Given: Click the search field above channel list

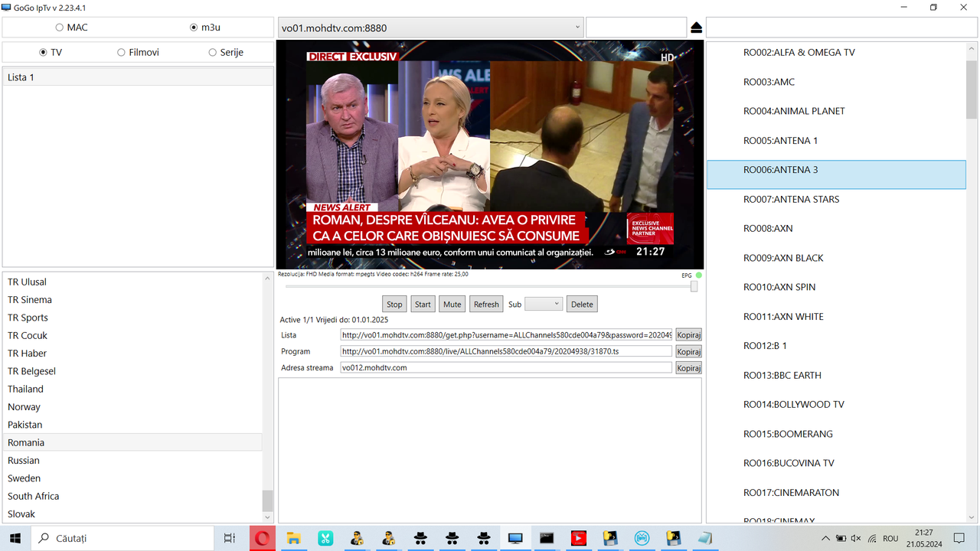Looking at the screenshot, I should [x=841, y=28].
